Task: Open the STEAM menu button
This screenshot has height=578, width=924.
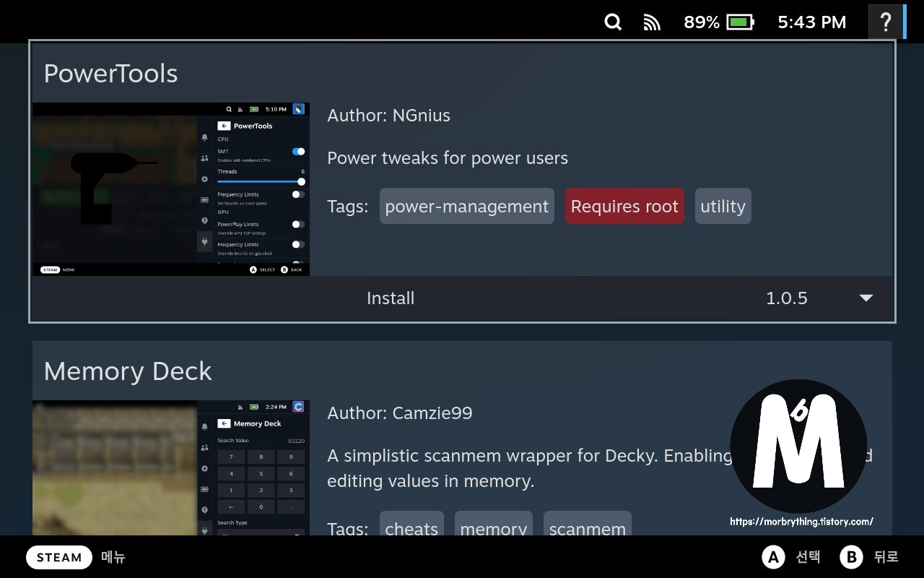Action: coord(59,557)
